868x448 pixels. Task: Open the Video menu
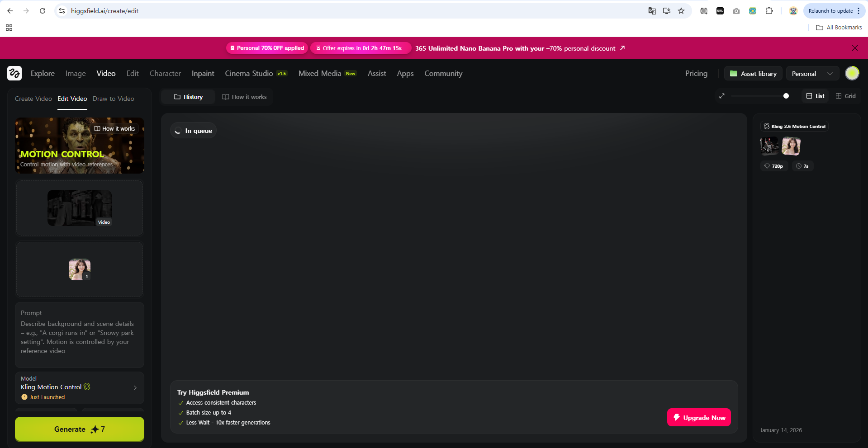point(106,73)
